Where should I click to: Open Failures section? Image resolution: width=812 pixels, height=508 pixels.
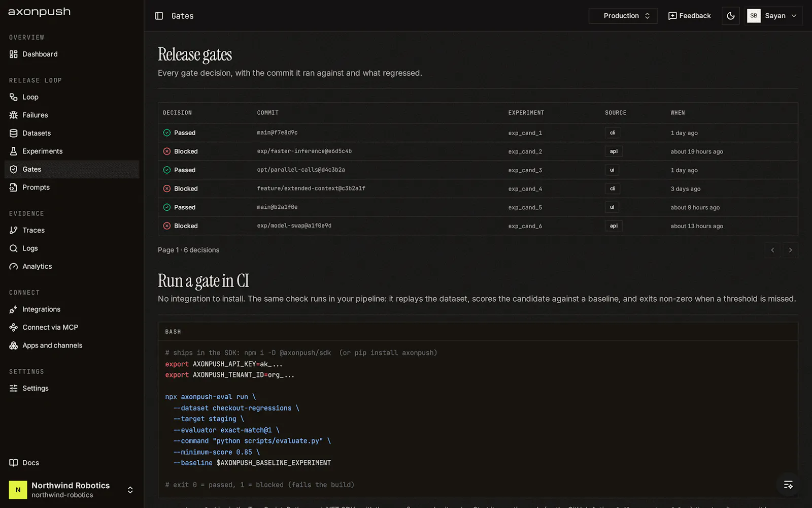(x=72, y=115)
